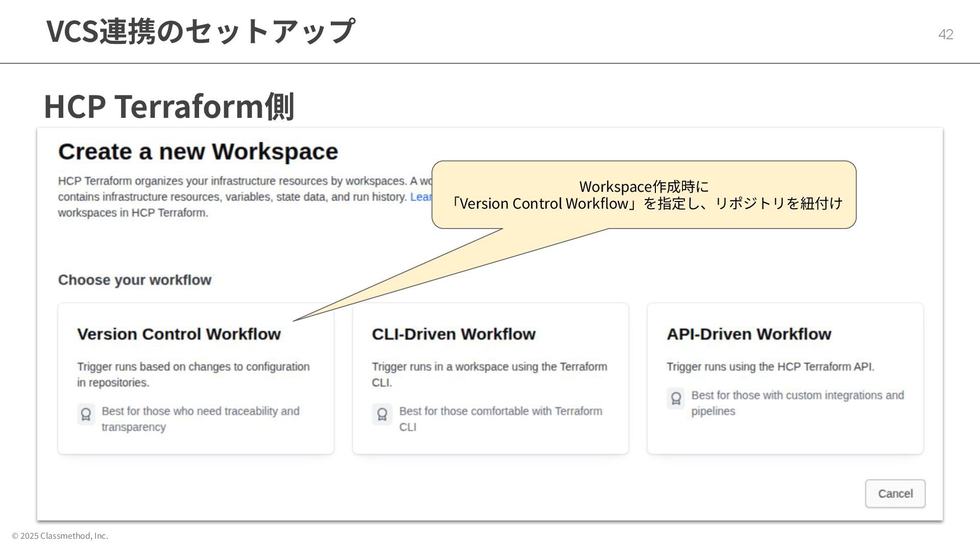Click the Choose your workflow heading
Screen dimensions: 980x551
coord(135,280)
